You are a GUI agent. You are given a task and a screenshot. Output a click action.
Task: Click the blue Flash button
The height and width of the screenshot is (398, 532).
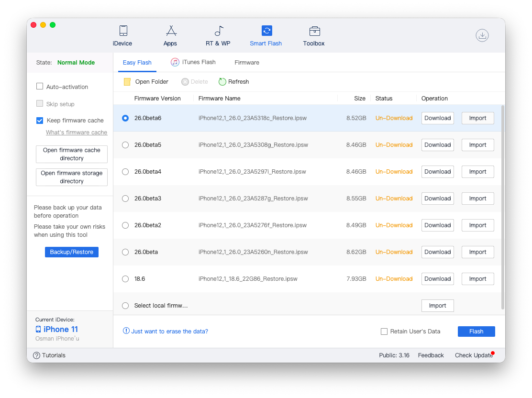coord(477,332)
